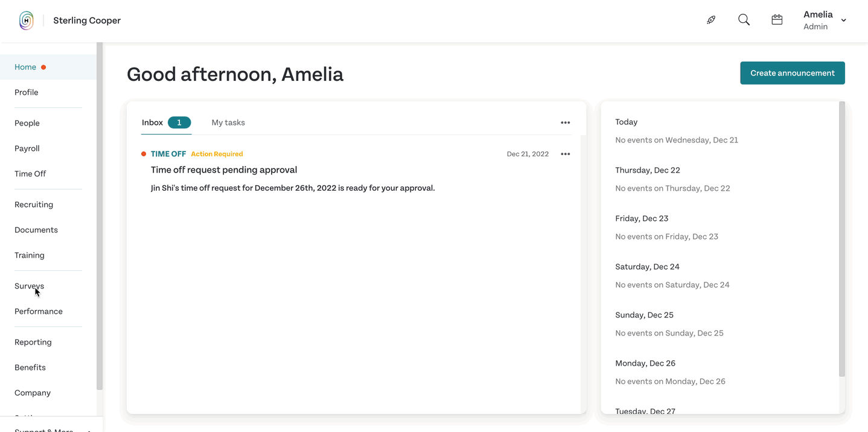Navigate to Surveys section
Screen dimensions: 868x432
click(x=29, y=286)
